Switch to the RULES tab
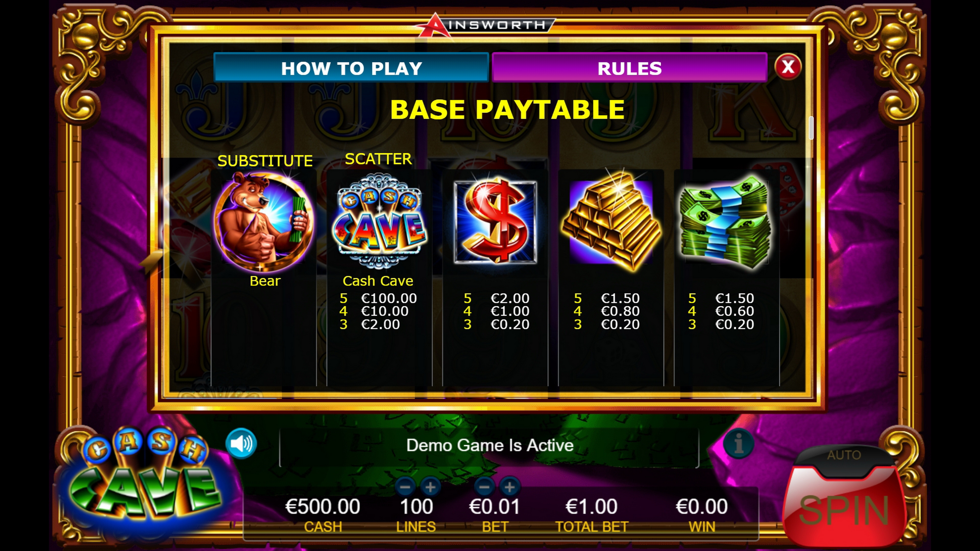The width and height of the screenshot is (980, 551). (629, 68)
